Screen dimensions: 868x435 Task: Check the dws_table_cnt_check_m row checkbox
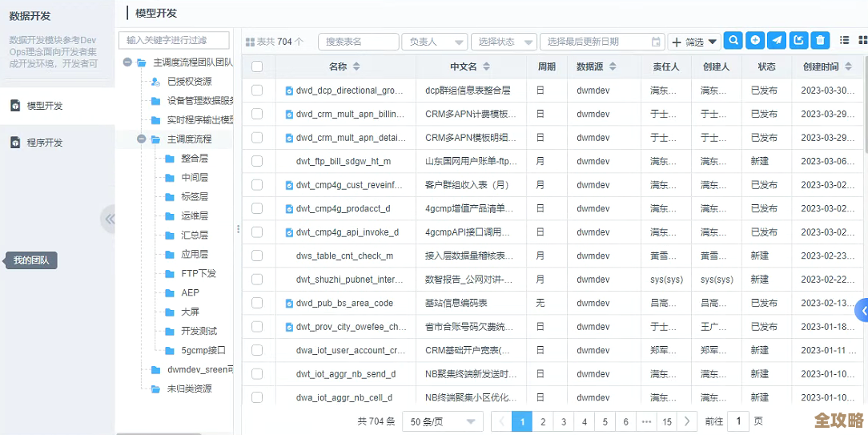coord(257,256)
